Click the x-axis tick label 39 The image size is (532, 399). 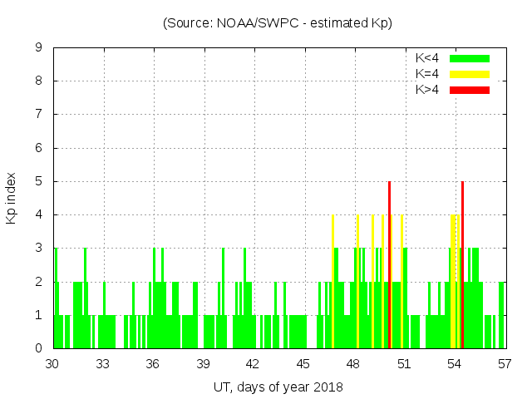203,363
